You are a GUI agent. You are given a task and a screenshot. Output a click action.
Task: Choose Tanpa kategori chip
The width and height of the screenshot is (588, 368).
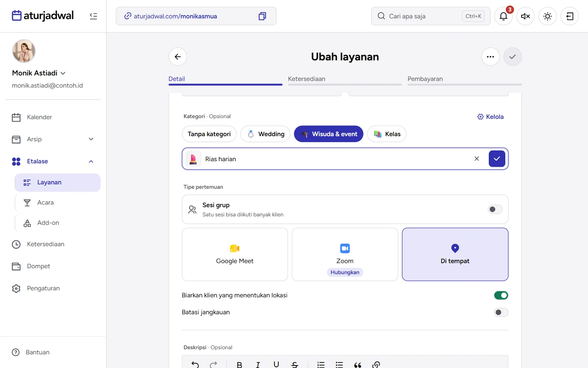click(x=209, y=134)
